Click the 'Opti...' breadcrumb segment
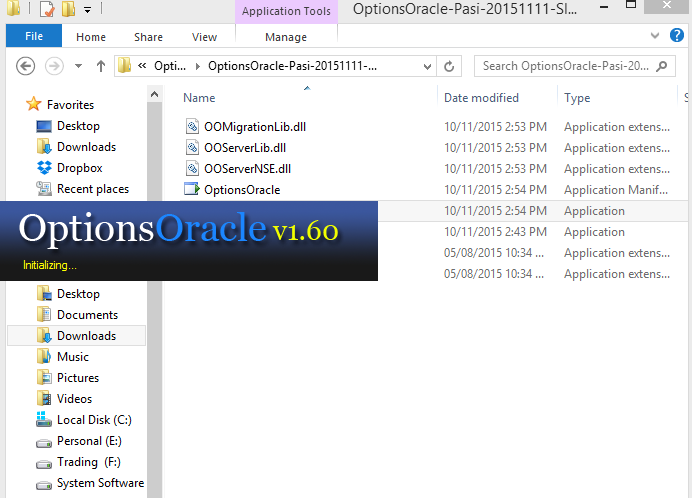Viewport: 692px width, 498px height. point(170,66)
